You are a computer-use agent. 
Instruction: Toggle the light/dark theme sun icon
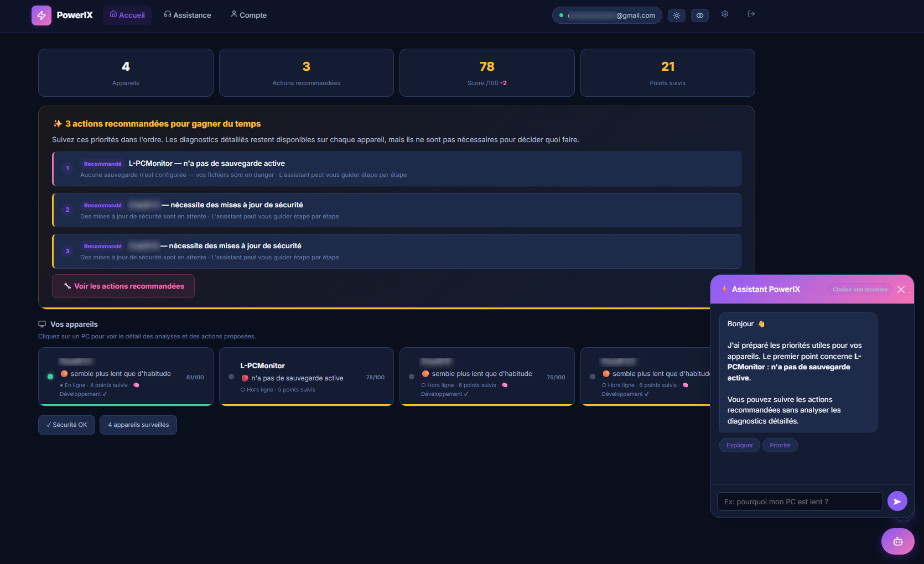677,15
